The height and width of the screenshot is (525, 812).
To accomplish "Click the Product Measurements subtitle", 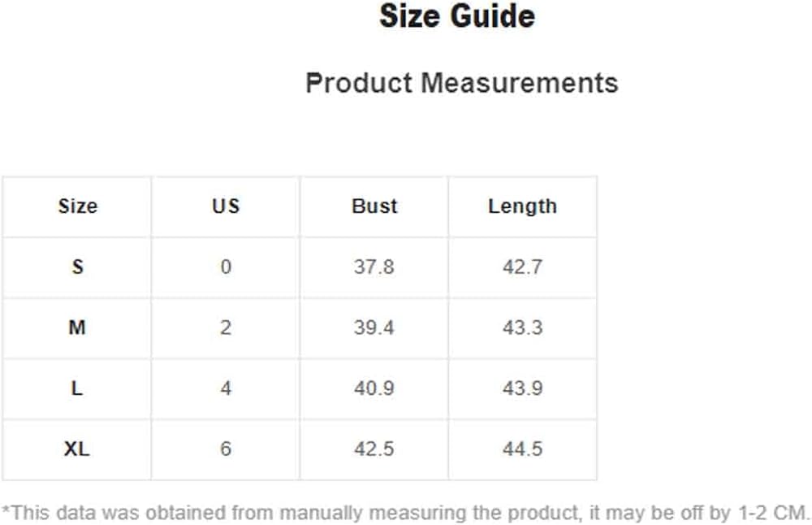I will pyautogui.click(x=461, y=83).
